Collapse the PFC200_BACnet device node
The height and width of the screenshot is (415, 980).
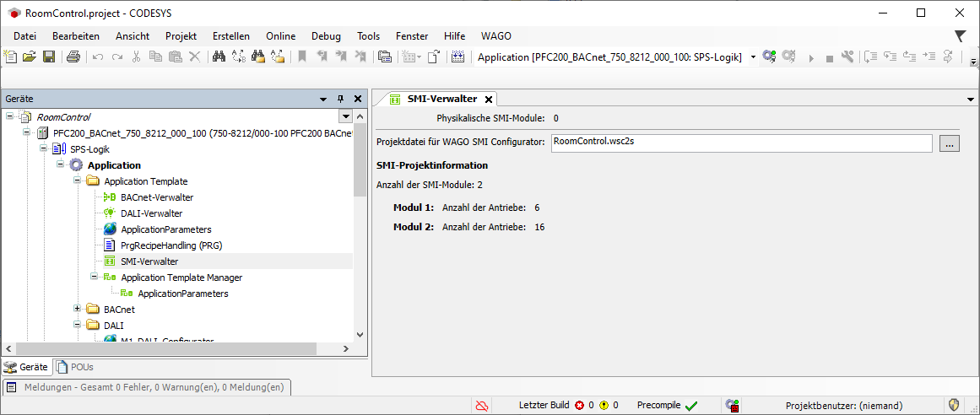[x=26, y=132]
